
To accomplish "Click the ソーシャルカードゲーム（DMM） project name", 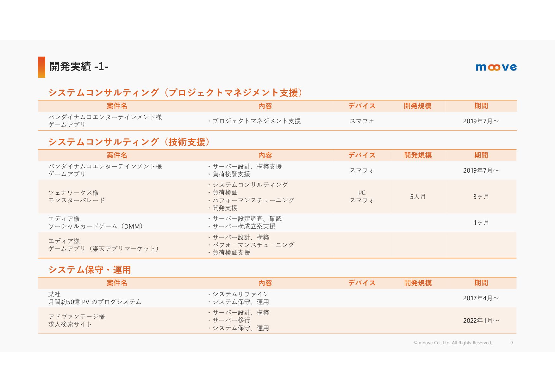I will tap(97, 226).
